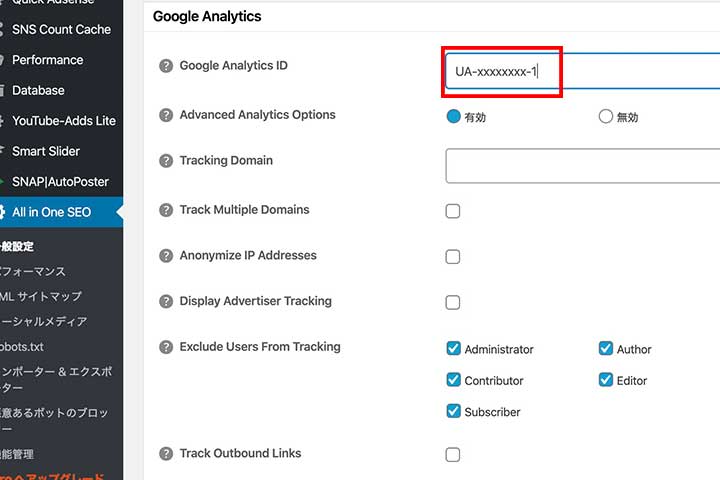
Task: Tick the Anonymize IP Addresses checkbox
Action: 453,257
